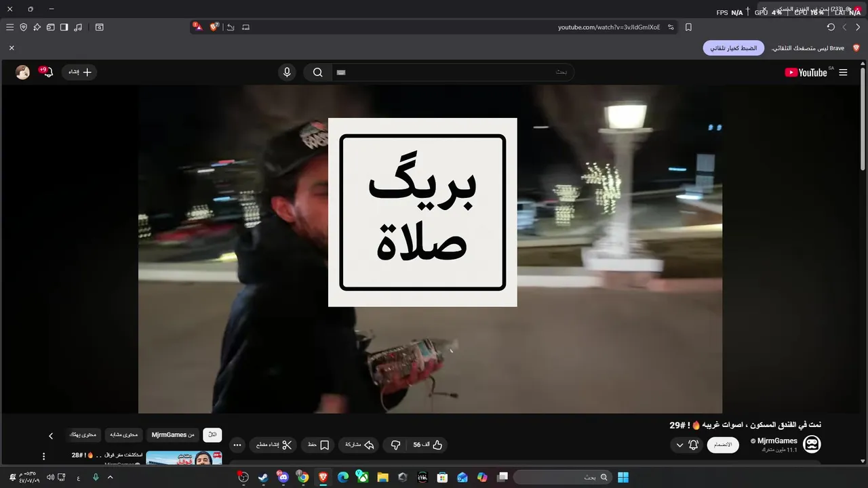The height and width of the screenshot is (488, 868).
Task: Open more actions three-dots menu
Action: coord(237,445)
